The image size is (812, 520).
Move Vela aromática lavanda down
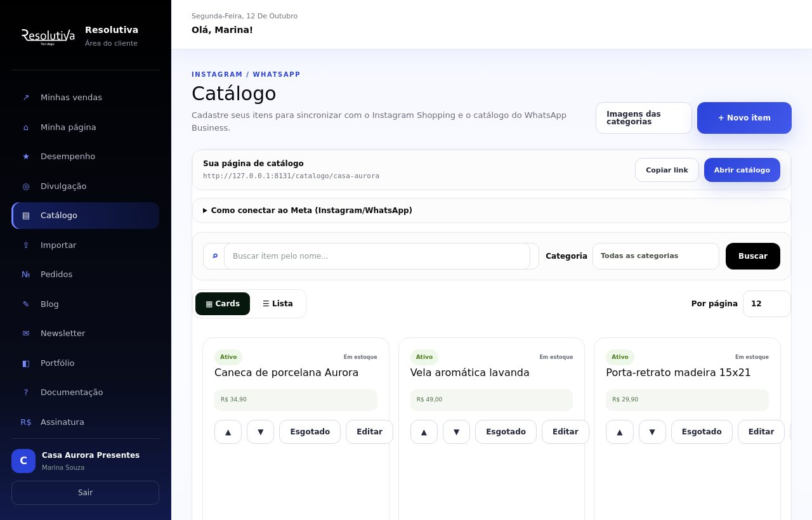pos(456,432)
